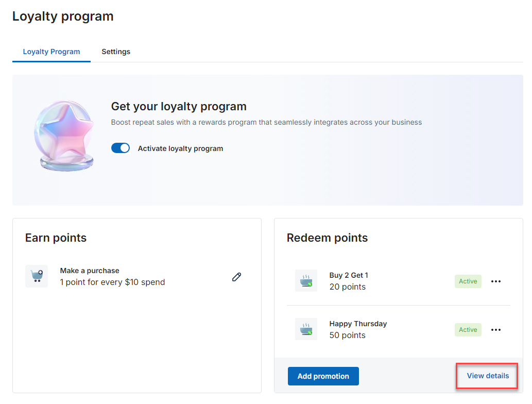This screenshot has width=532, height=404.
Task: Click the cup icon beside Buy 2 Get 1
Action: (x=306, y=281)
